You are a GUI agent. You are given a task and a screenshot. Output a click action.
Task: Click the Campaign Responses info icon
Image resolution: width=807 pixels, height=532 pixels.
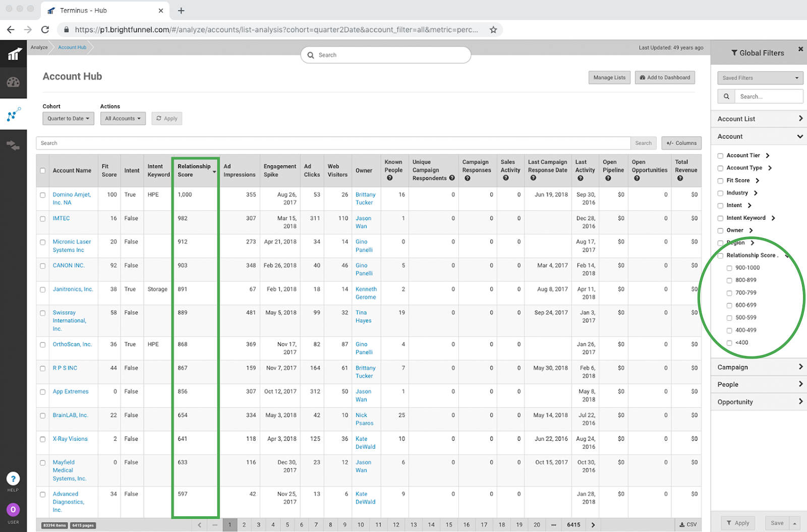click(x=467, y=178)
